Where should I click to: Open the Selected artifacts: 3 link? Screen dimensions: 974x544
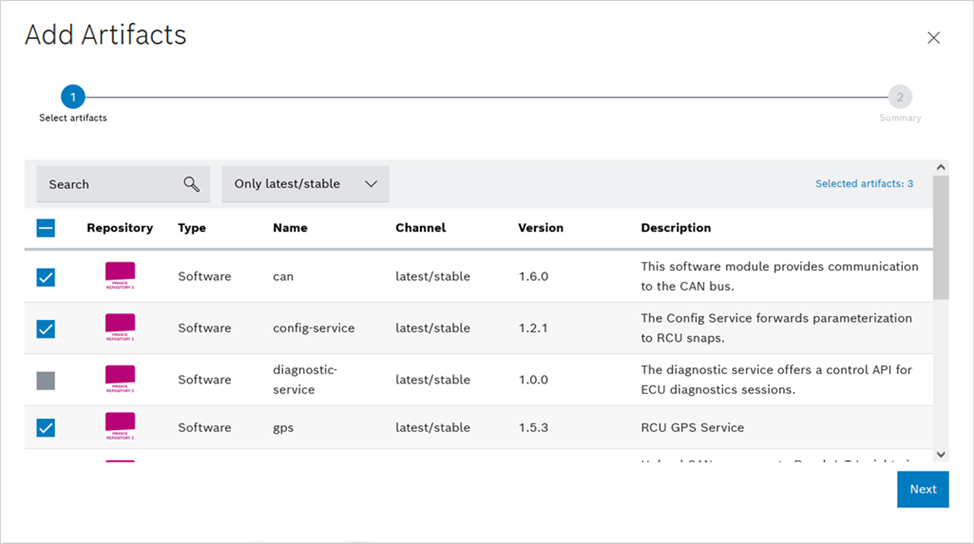pyautogui.click(x=864, y=184)
